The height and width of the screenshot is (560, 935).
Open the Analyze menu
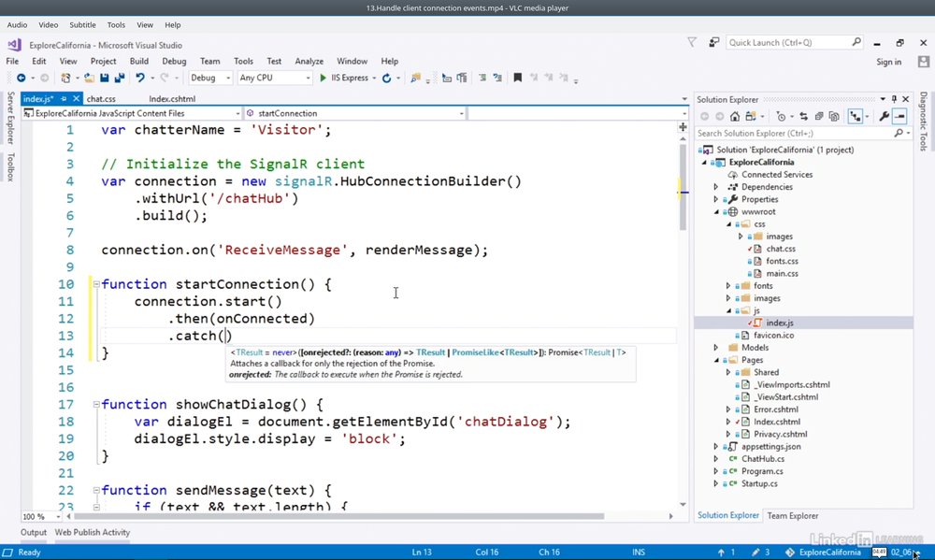309,61
